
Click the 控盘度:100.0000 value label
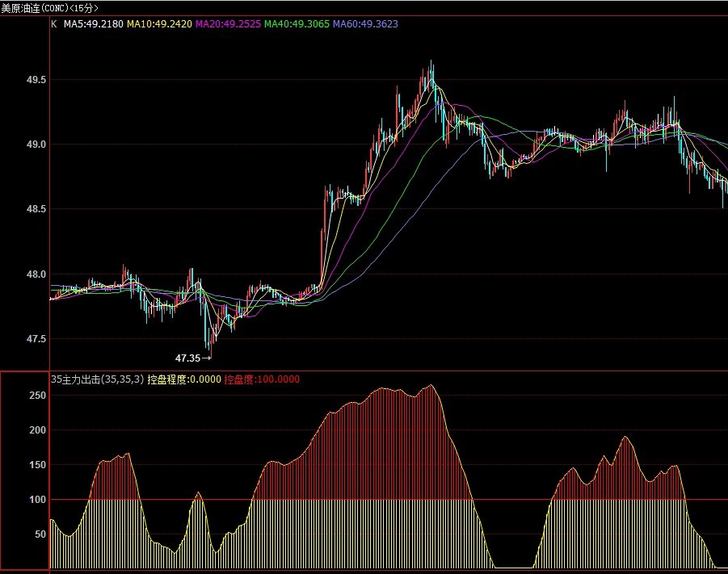[262, 379]
